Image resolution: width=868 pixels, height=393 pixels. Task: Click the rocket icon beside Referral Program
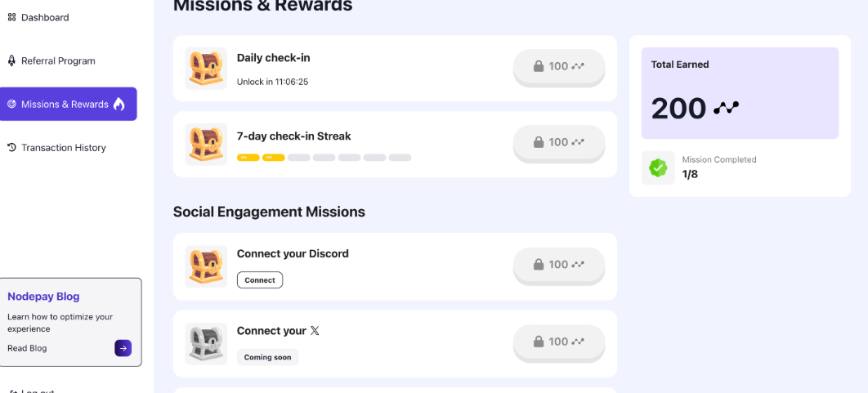pyautogui.click(x=11, y=61)
